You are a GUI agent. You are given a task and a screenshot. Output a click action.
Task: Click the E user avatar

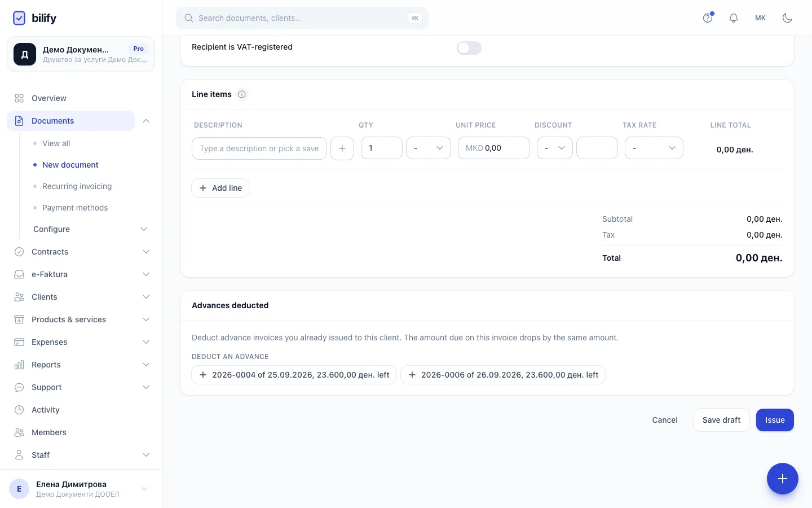19,489
